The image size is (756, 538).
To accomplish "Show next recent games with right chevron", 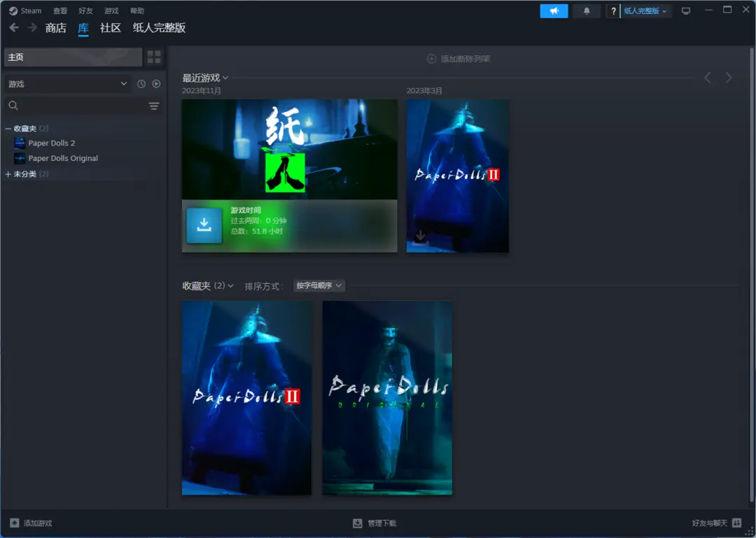I will tap(729, 78).
